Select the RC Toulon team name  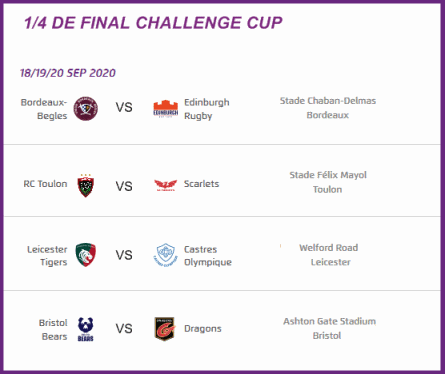pyautogui.click(x=45, y=184)
